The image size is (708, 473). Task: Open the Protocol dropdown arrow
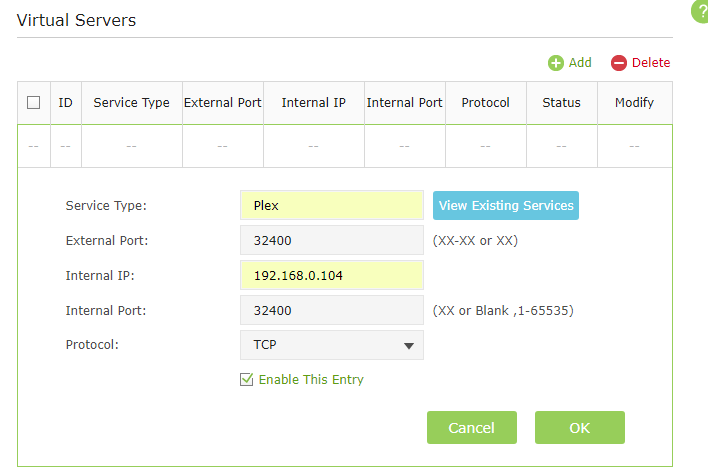[x=408, y=346]
